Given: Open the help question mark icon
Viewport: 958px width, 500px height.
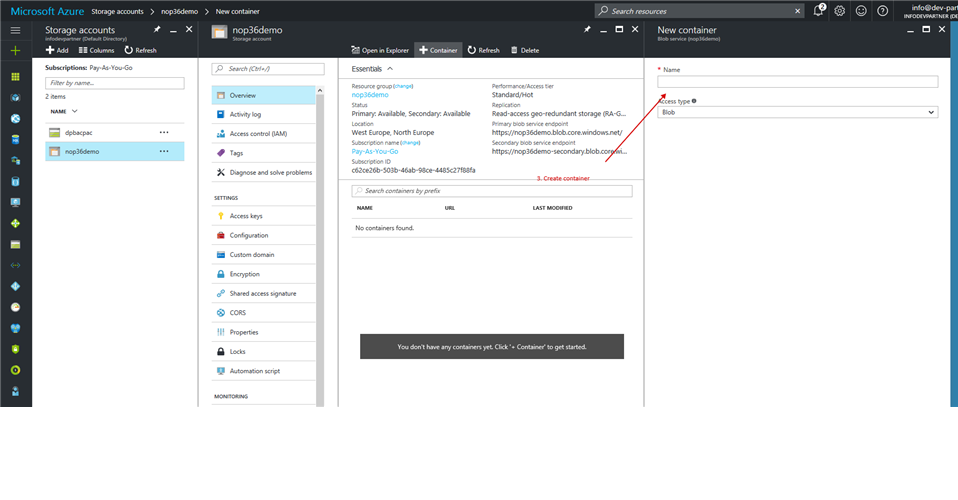Looking at the screenshot, I should tap(882, 10).
